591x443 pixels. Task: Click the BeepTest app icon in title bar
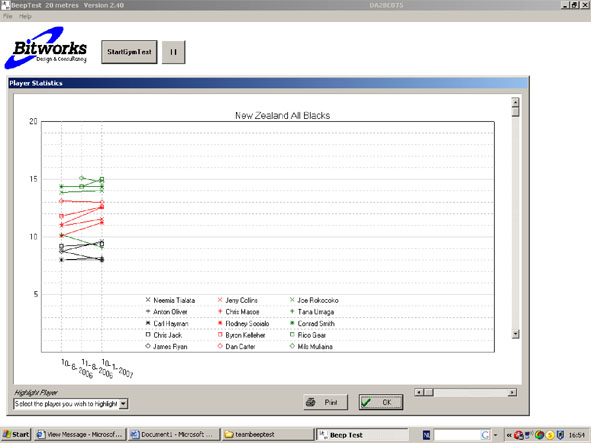point(5,5)
